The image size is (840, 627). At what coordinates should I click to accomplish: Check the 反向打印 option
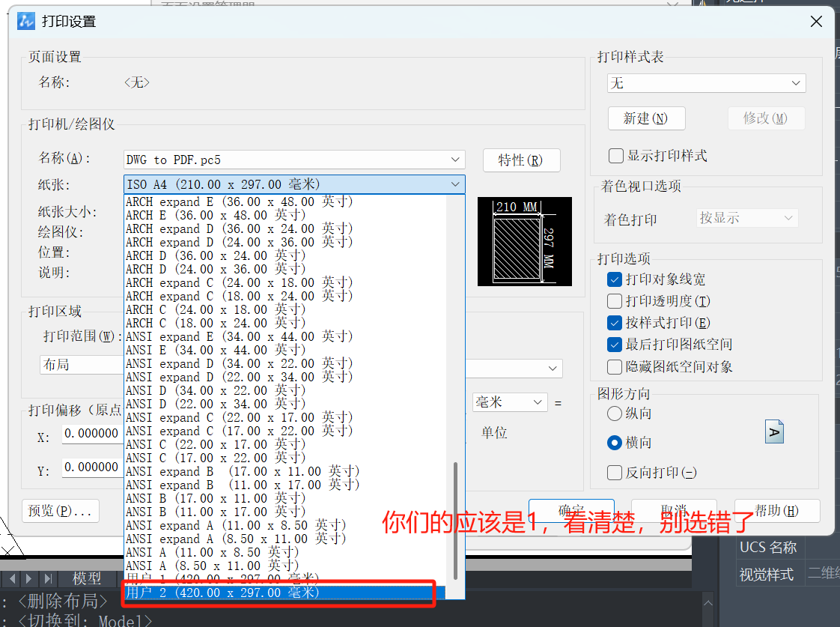(615, 473)
